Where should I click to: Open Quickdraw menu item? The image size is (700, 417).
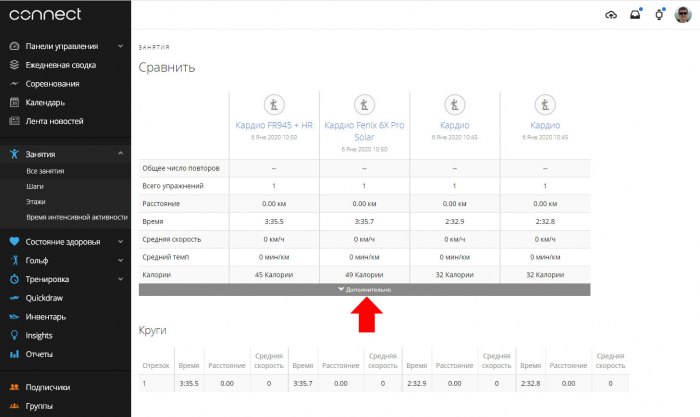pos(44,298)
